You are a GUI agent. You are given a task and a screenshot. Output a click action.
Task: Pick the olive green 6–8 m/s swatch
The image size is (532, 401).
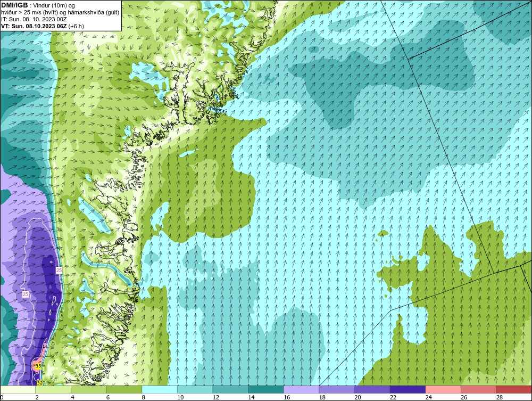pos(124,389)
